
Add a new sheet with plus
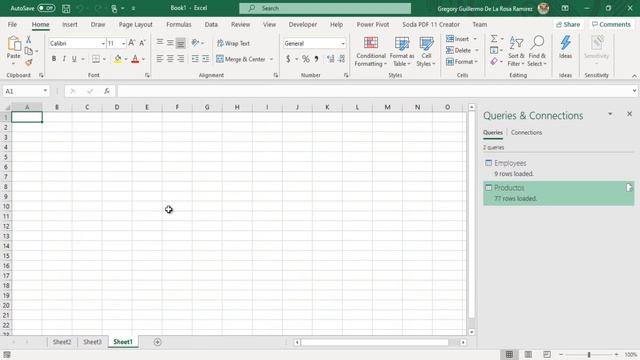click(157, 342)
